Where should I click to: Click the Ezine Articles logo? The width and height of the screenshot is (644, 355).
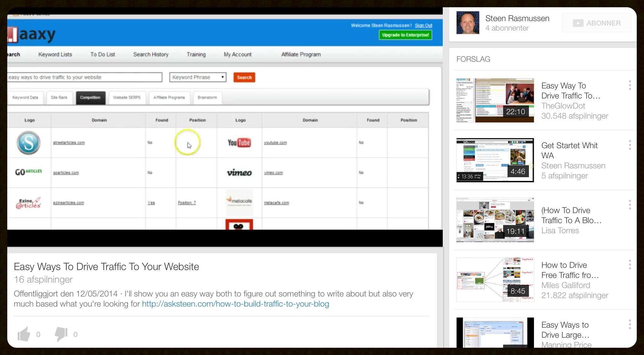[x=28, y=203]
